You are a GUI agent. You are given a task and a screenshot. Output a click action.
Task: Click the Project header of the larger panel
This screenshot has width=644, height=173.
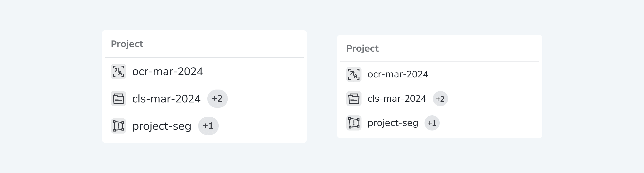click(x=127, y=44)
